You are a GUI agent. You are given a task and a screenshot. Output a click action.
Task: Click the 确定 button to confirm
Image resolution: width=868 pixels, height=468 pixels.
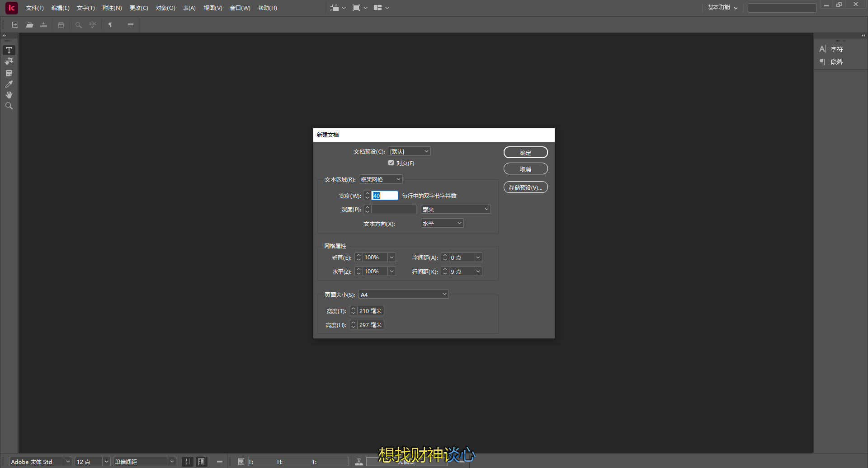pos(525,152)
